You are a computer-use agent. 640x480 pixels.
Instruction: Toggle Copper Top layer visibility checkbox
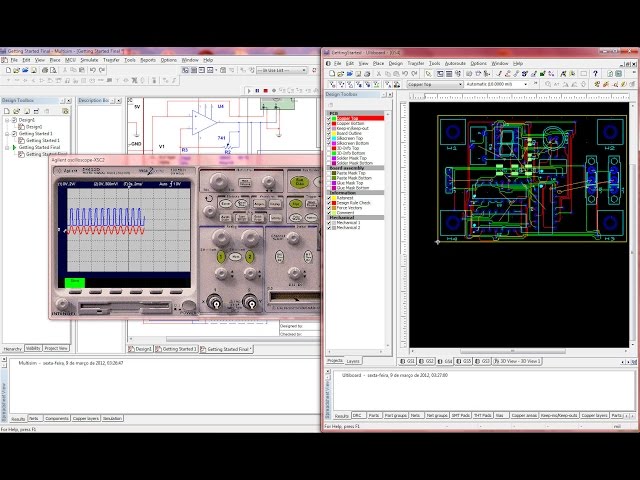(329, 118)
